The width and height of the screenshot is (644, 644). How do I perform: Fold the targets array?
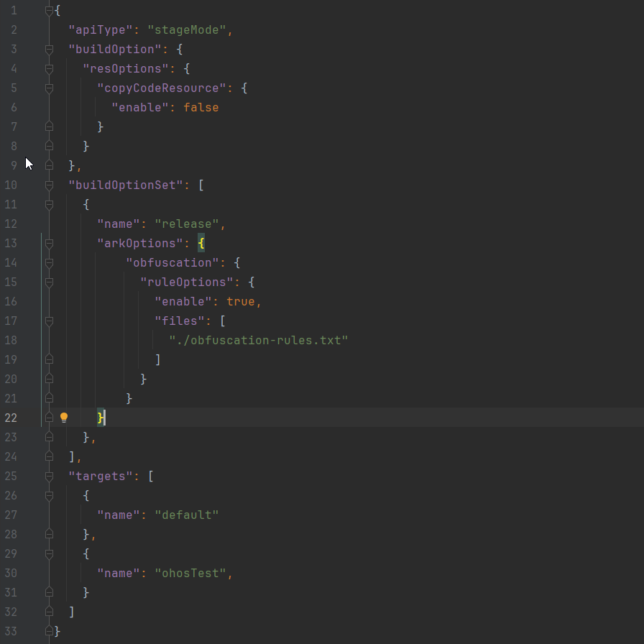pyautogui.click(x=49, y=477)
